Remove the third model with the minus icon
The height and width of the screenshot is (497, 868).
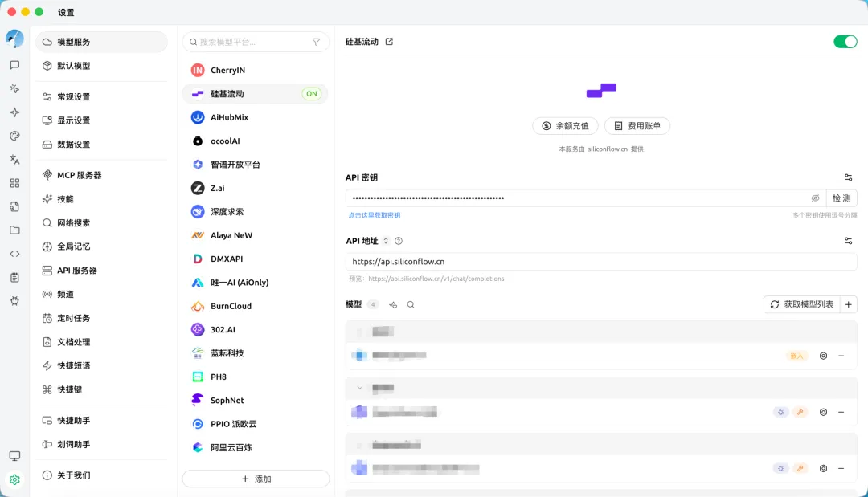click(841, 469)
